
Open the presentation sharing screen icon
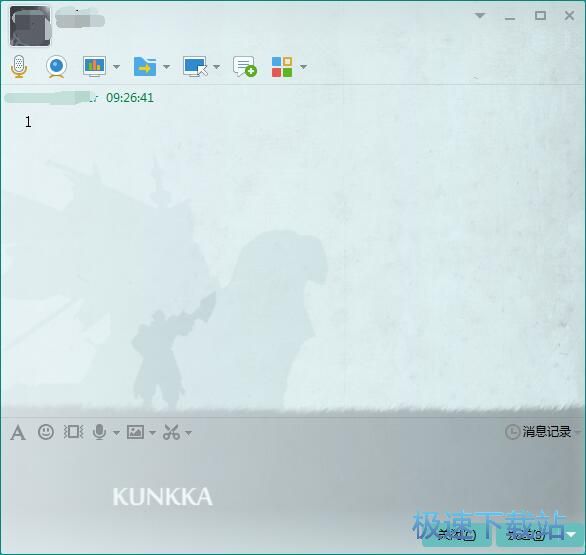pos(94,67)
